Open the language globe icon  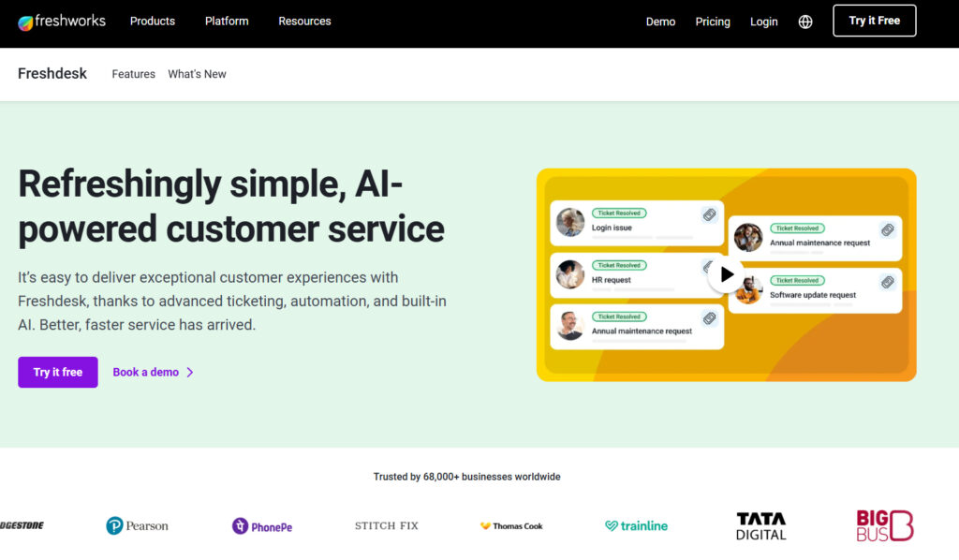[x=805, y=22]
